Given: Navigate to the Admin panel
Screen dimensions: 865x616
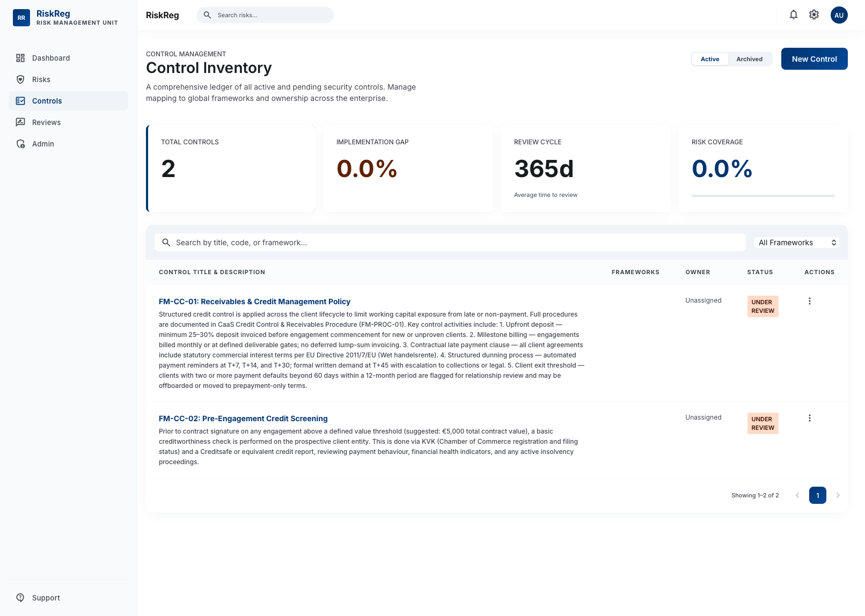Looking at the screenshot, I should point(43,144).
